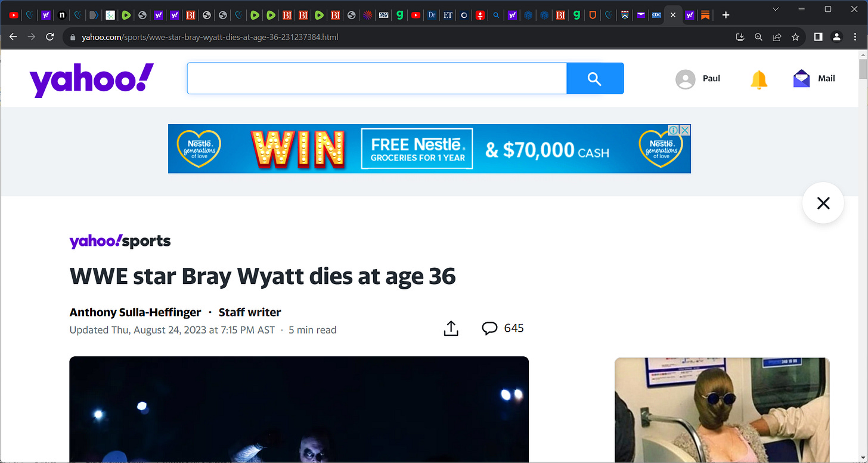
Task: Click the blue search button
Action: 595,78
